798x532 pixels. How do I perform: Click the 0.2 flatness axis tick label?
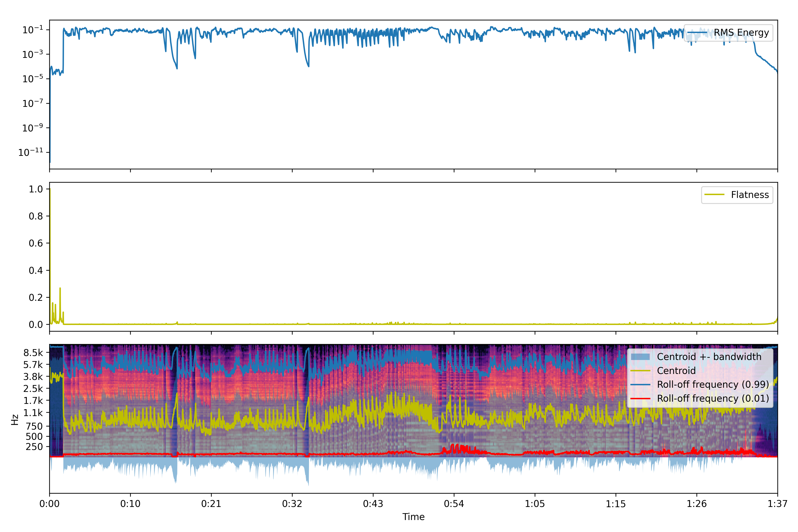[36, 297]
